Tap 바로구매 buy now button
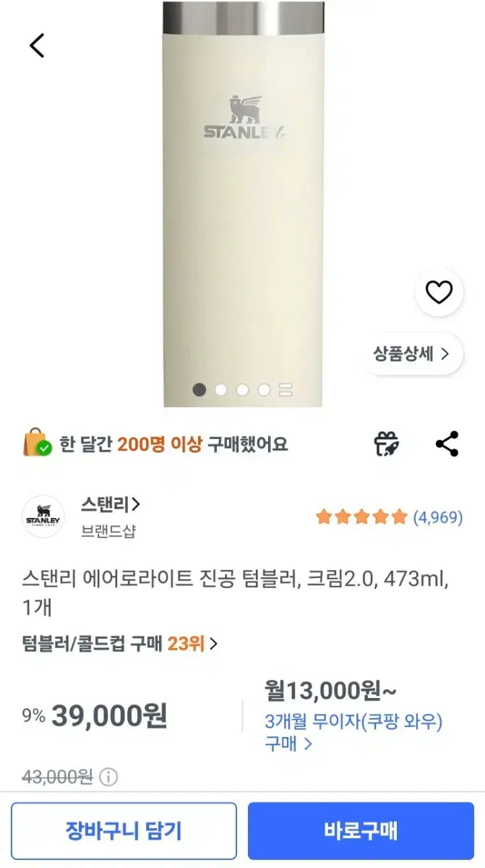Screen dimensions: 485x868 point(361,830)
